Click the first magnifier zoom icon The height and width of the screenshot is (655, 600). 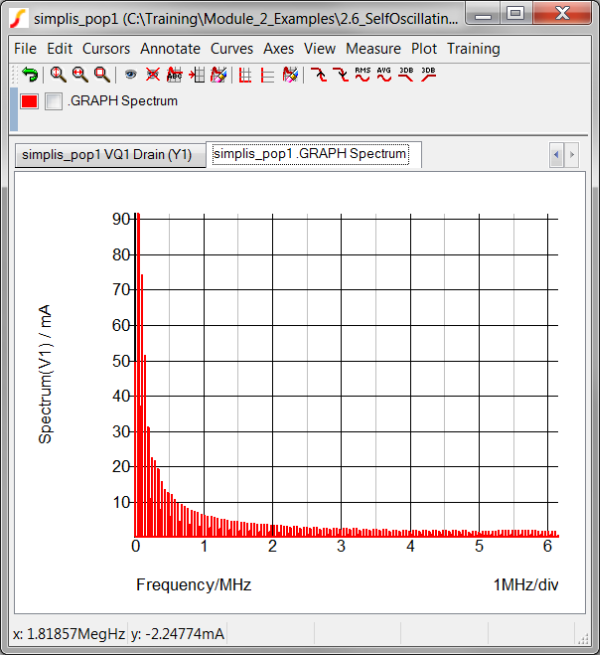58,74
